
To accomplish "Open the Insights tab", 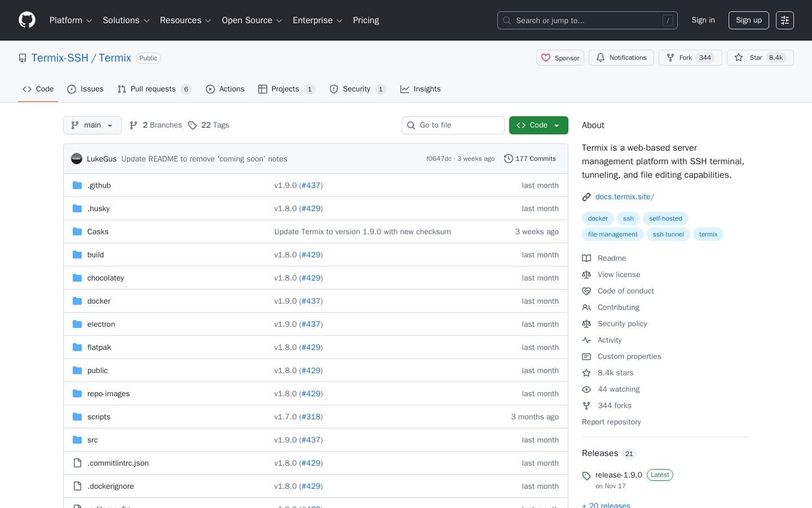I will (x=420, y=89).
